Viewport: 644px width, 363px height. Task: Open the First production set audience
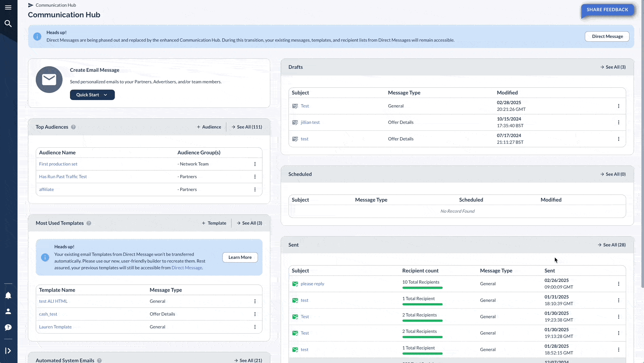coord(58,164)
